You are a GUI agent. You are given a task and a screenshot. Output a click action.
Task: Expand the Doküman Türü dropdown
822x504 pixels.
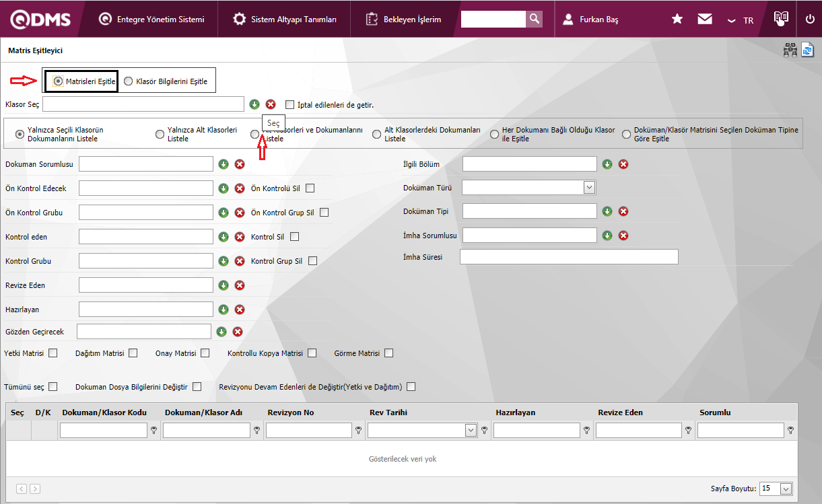(x=589, y=188)
